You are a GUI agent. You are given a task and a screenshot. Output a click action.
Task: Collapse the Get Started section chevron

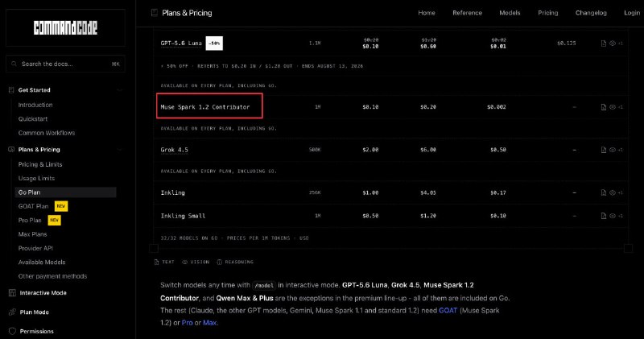pos(119,90)
